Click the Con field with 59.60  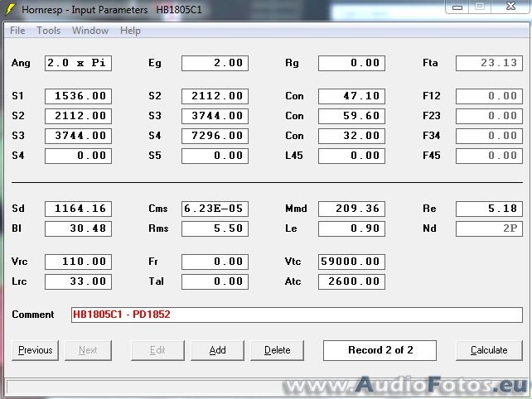pos(351,116)
